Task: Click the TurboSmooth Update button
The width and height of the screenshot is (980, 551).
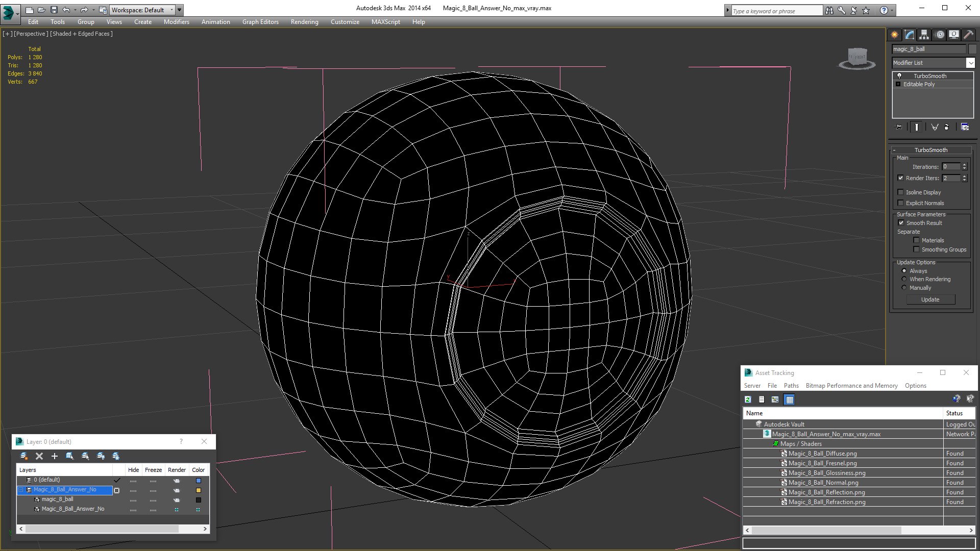Action: click(930, 299)
